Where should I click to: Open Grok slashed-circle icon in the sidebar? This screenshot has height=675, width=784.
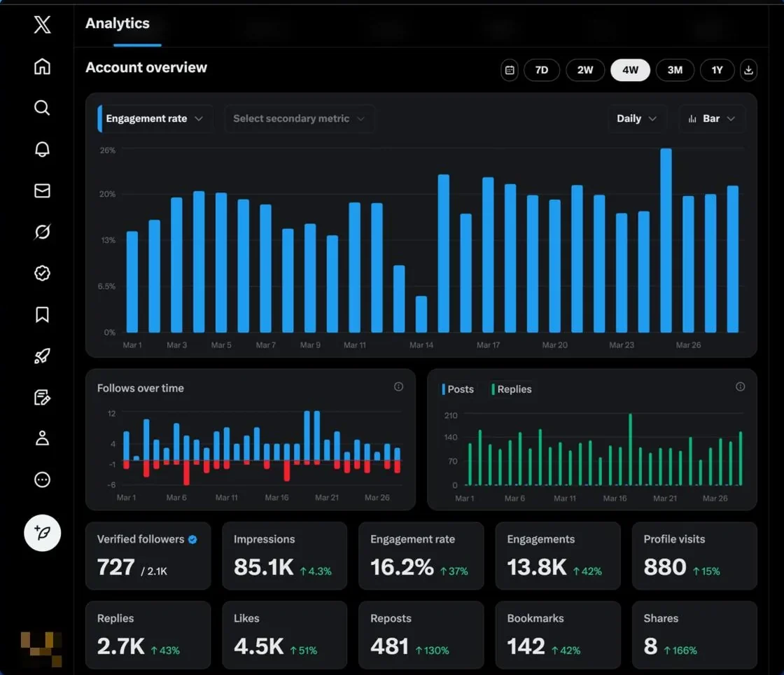43,232
